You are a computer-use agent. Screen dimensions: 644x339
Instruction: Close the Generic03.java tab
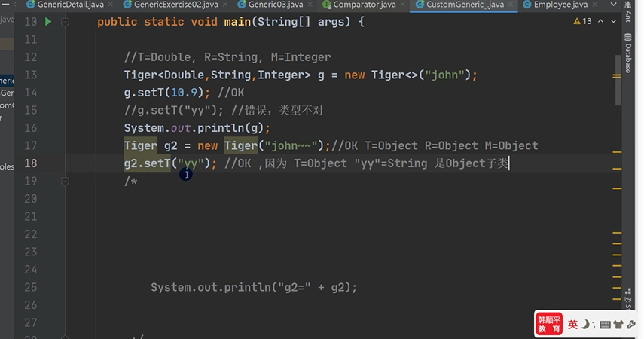point(310,5)
